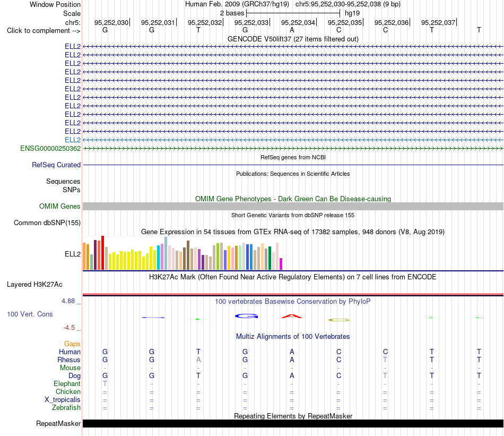Click the tallest red bar in GTEx chart
Screen dimensions: 504x436
[x=102, y=253]
